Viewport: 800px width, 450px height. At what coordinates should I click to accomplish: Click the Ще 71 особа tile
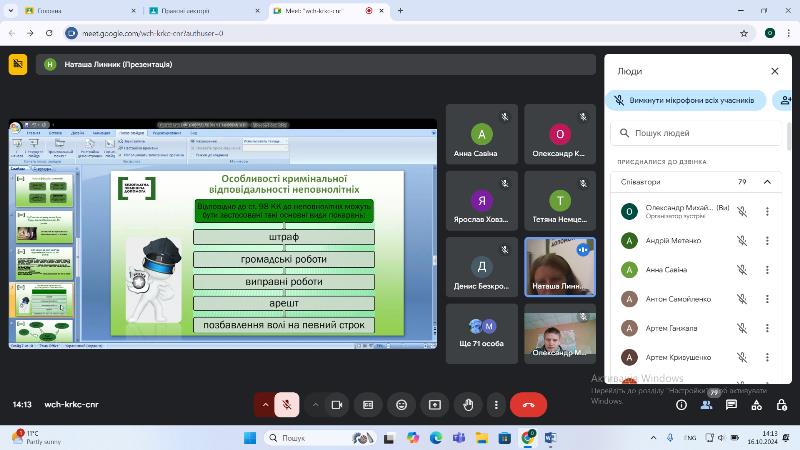(x=482, y=333)
